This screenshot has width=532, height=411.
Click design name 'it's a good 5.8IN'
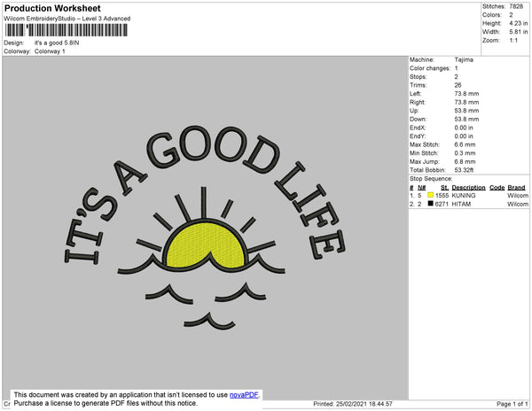coord(57,43)
